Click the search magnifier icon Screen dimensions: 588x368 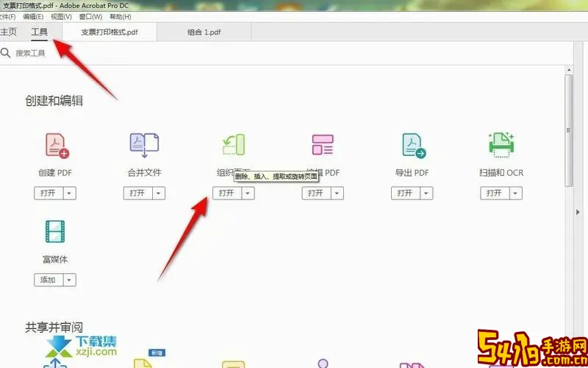(5, 53)
